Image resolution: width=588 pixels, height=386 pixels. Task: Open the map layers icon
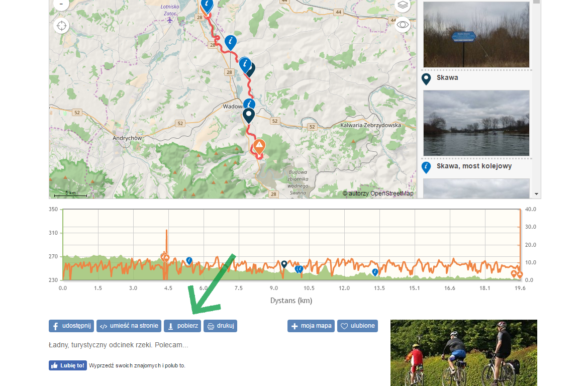tap(403, 5)
